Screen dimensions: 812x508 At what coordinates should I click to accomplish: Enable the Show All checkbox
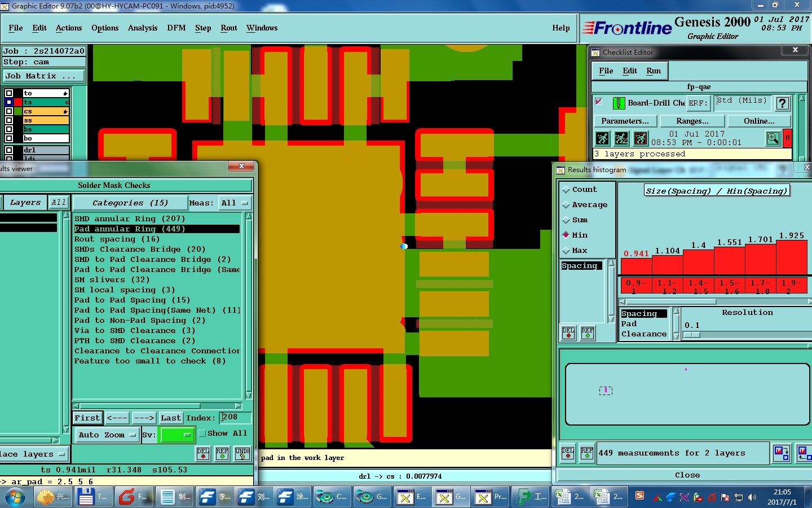coord(202,433)
